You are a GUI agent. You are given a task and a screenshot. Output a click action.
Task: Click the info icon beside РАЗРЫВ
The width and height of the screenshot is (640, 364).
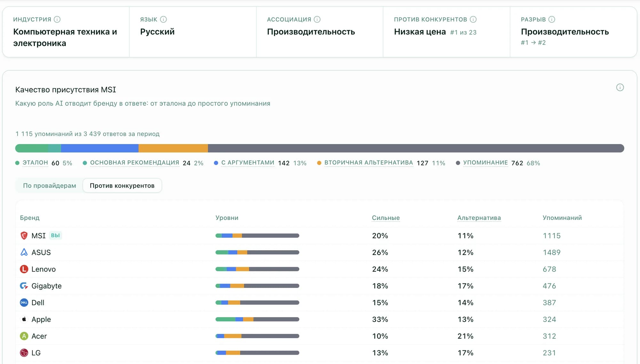[x=552, y=19]
